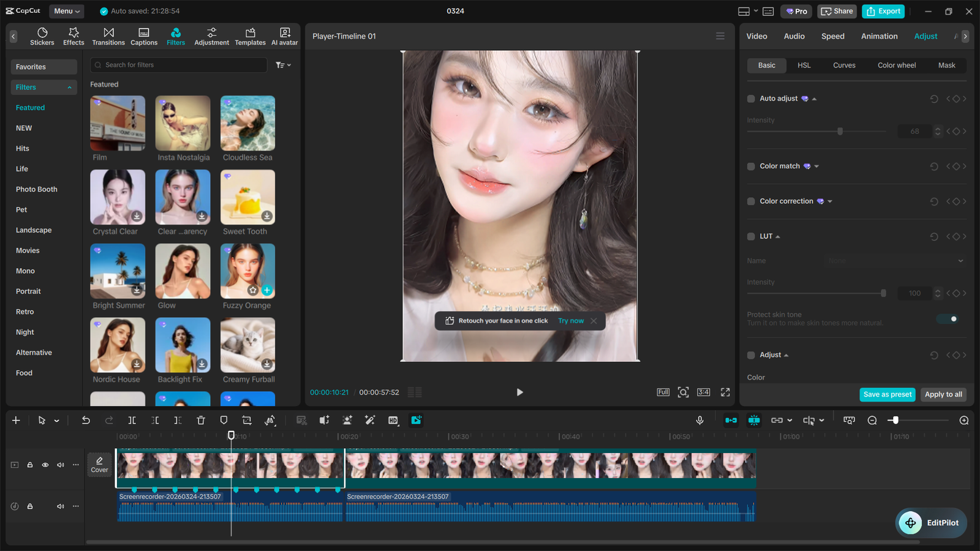Image resolution: width=980 pixels, height=551 pixels.
Task: Select the voiceover microphone icon
Action: [700, 421]
